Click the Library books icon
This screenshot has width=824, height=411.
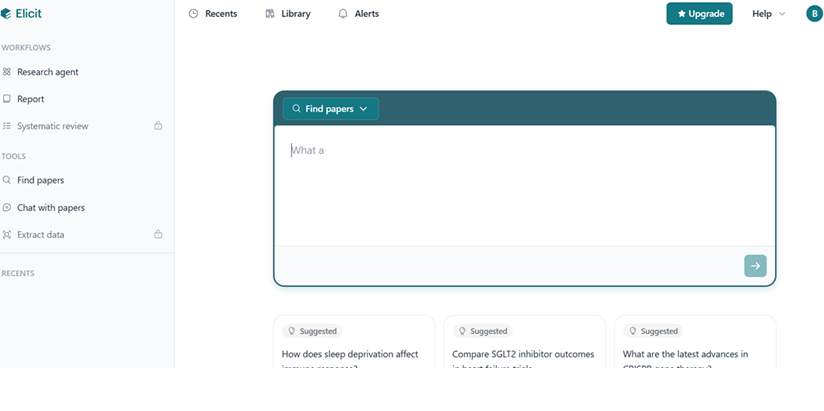point(270,14)
